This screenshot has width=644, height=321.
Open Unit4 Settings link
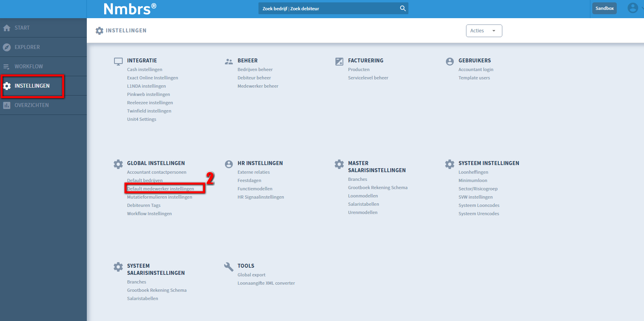pyautogui.click(x=142, y=119)
